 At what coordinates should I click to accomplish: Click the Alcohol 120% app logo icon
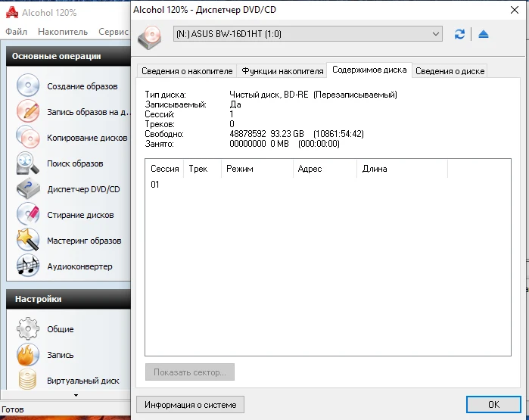[x=12, y=12]
